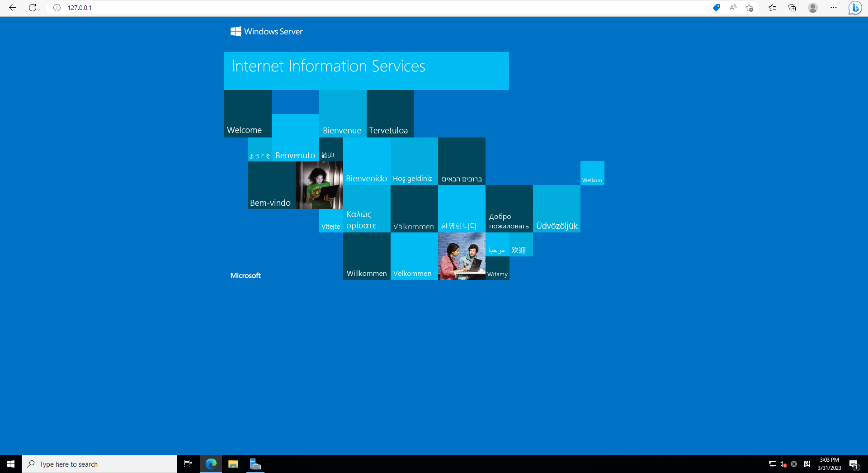Click the Bem-vindo tile
The width and height of the screenshot is (868, 473).
point(271,185)
